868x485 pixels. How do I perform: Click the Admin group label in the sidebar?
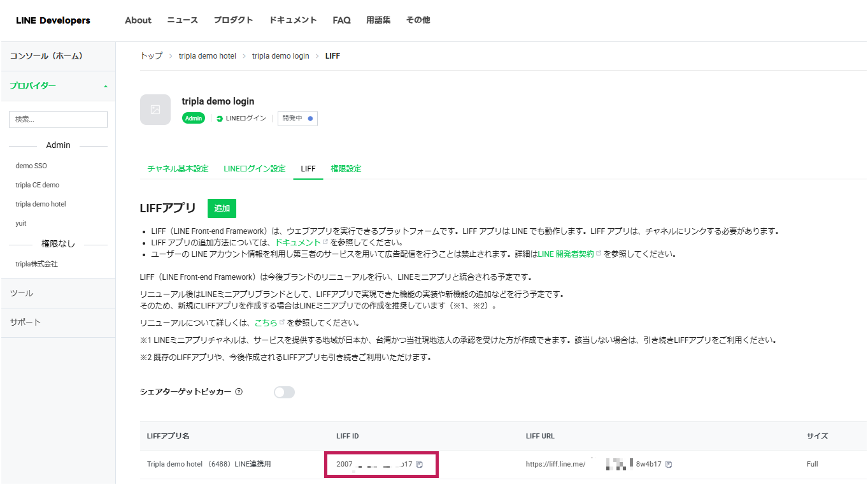click(x=58, y=145)
